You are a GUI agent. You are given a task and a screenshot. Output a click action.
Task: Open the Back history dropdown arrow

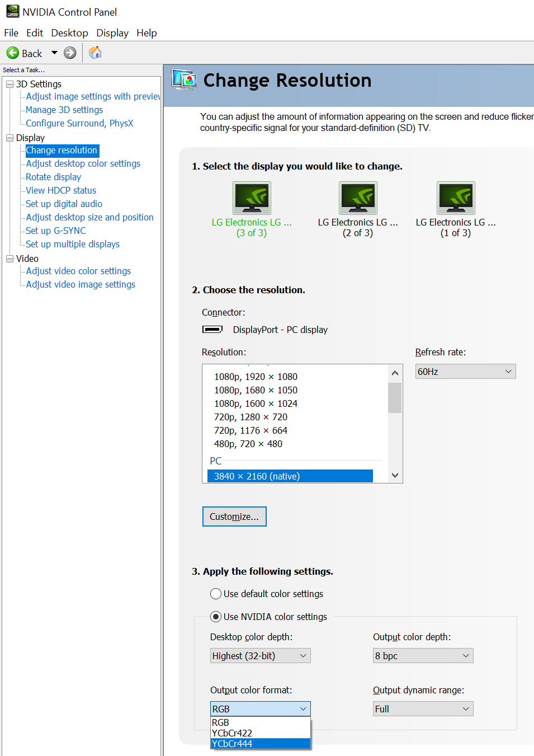54,53
